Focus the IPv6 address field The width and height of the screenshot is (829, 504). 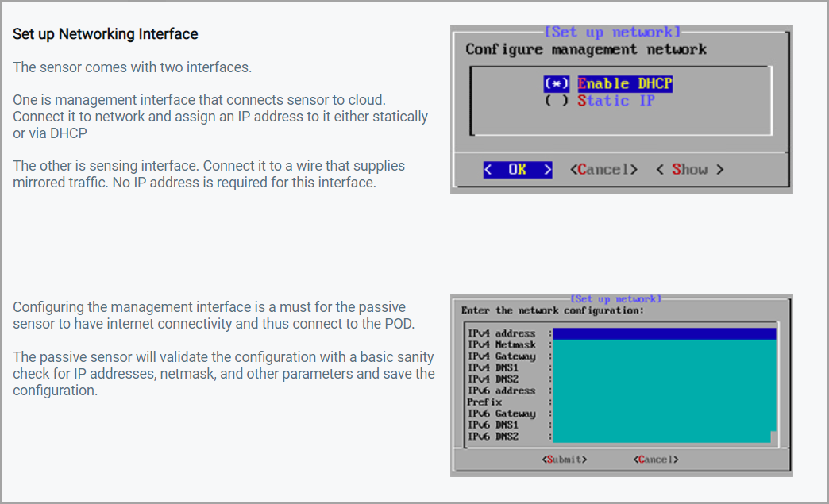click(664, 391)
